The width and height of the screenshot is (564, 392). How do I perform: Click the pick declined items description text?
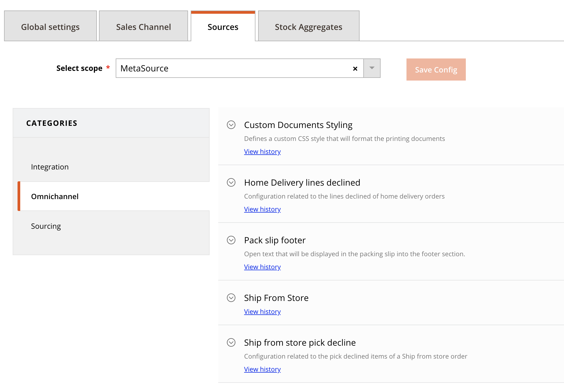[356, 356]
